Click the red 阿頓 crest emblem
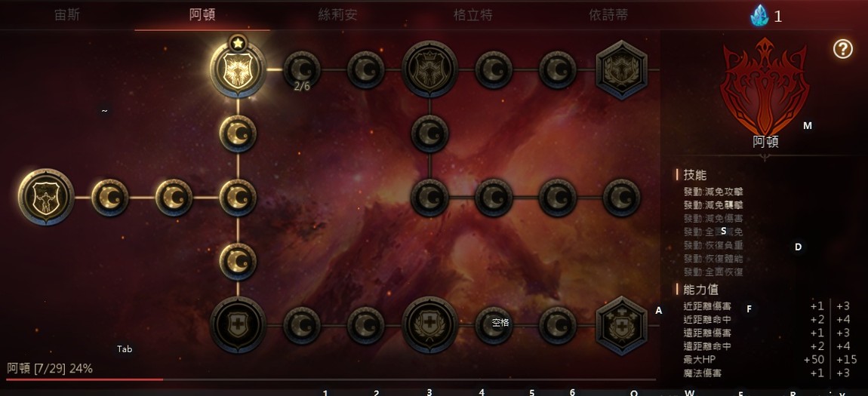Screen dimensions: 868x396 pyautogui.click(x=765, y=86)
